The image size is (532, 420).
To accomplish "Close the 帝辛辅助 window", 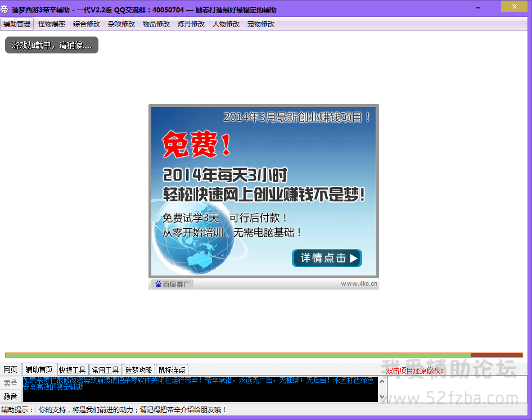I will click(515, 6).
